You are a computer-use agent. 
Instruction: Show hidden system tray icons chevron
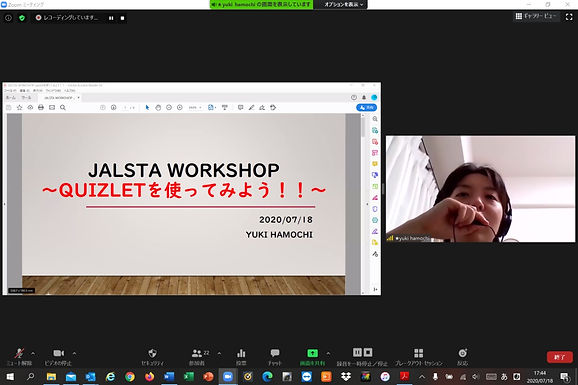pos(422,377)
